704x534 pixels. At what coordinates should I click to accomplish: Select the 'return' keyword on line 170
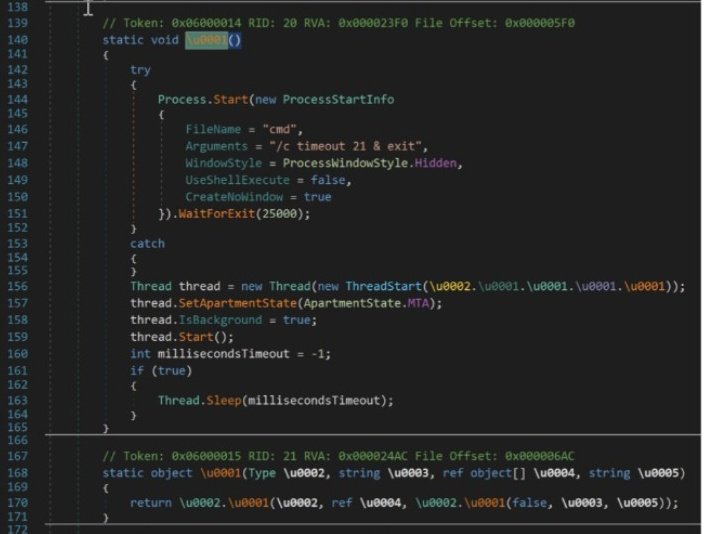point(150,503)
